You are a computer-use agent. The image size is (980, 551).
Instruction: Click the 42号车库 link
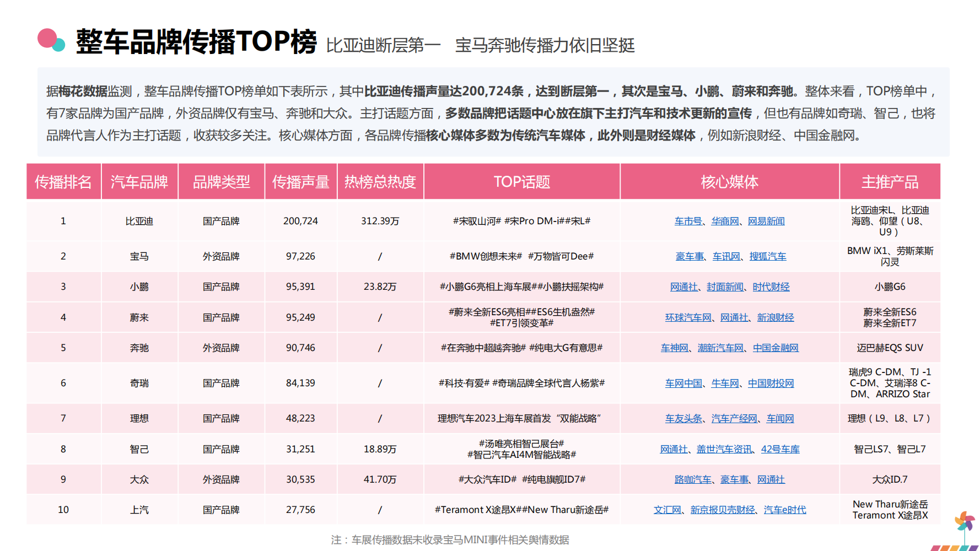point(780,449)
